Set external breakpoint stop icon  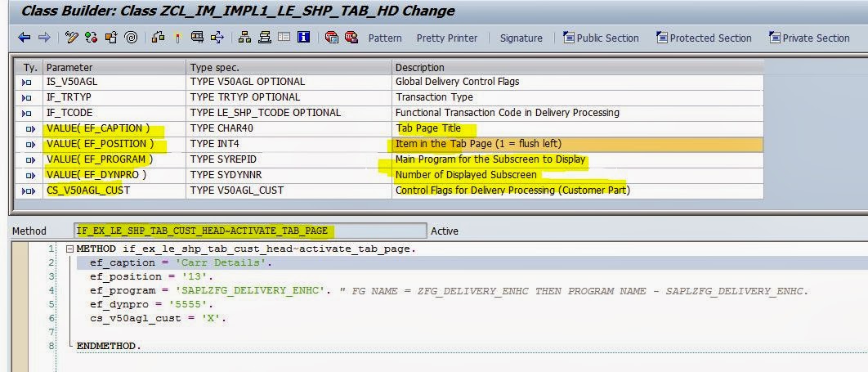(x=351, y=38)
